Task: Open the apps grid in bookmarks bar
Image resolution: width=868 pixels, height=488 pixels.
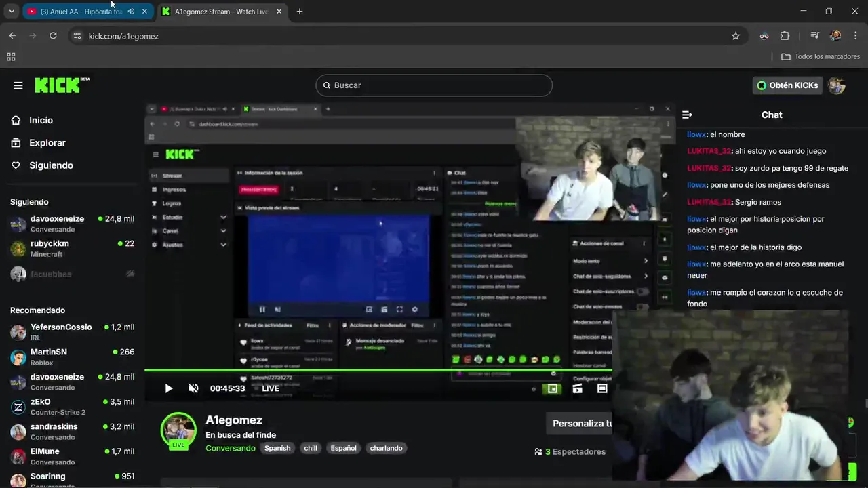Action: pyautogui.click(x=11, y=57)
